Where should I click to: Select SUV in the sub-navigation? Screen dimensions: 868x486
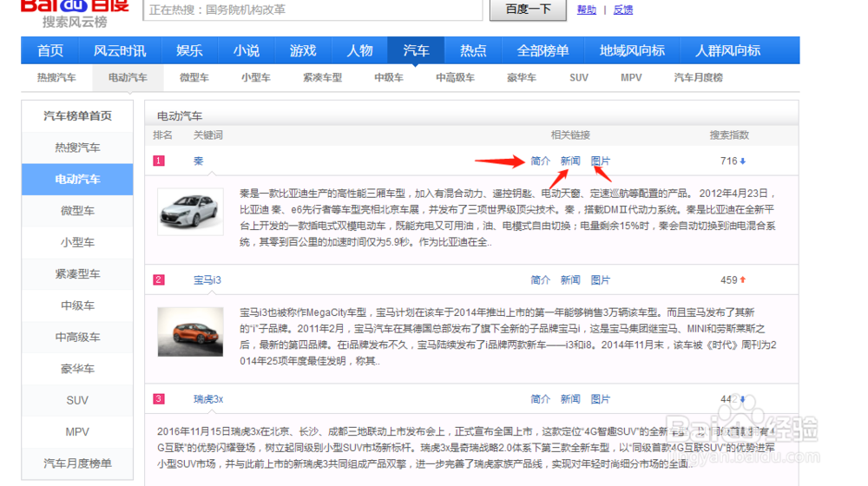tap(578, 77)
